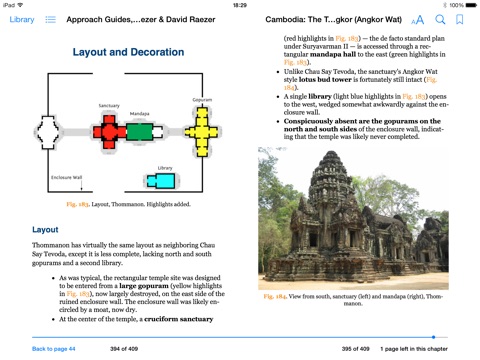
Task: Tap the Fig. 183 caption label under diagram
Action: 77,204
